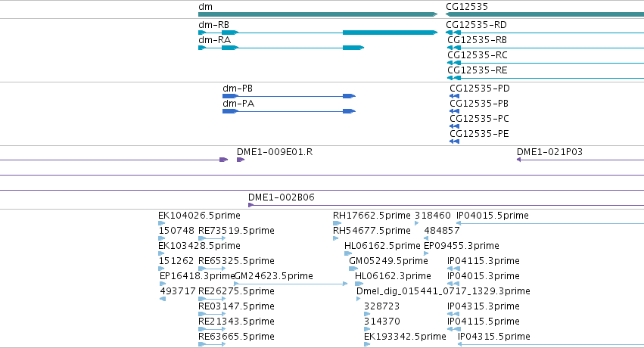The width and height of the screenshot is (644, 348).
Task: Click the RE26275.5prime EST label
Action: click(x=236, y=292)
